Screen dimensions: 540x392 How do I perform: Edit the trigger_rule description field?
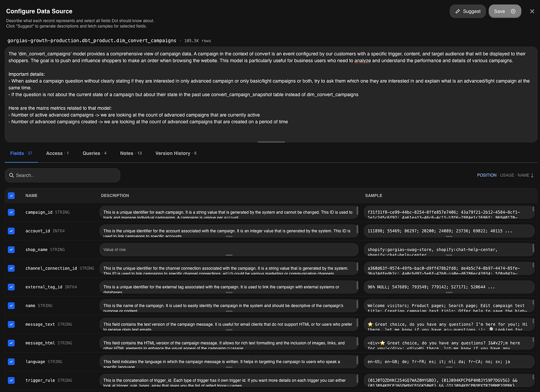pyautogui.click(x=229, y=380)
